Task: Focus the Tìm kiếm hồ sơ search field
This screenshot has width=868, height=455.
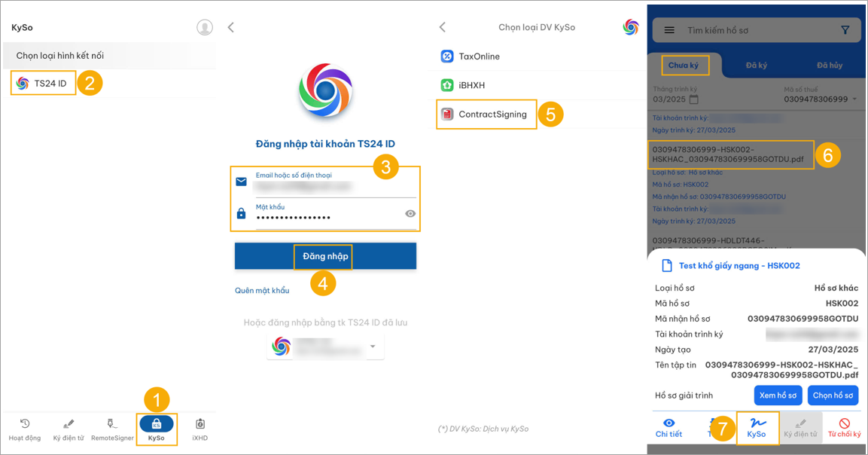Action: pyautogui.click(x=758, y=30)
